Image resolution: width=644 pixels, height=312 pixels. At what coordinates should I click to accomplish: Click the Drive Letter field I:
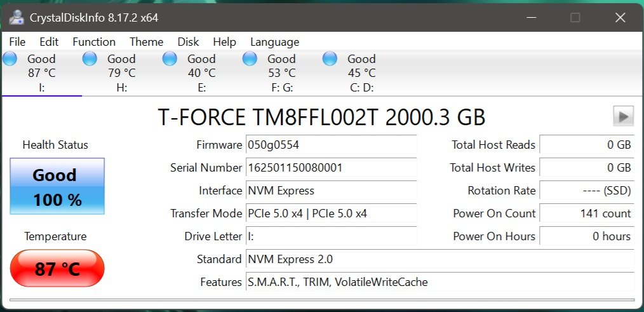pos(332,236)
